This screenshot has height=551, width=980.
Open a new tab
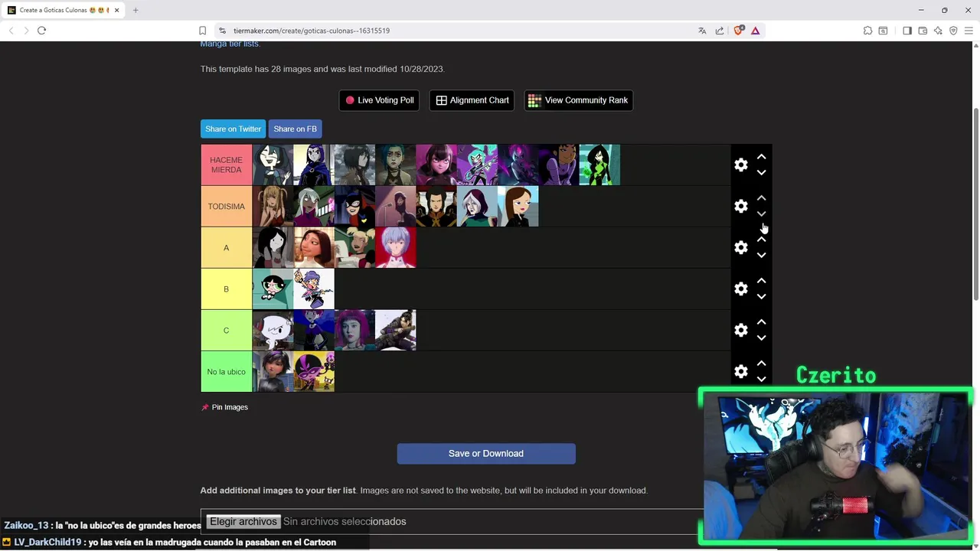[x=136, y=10]
